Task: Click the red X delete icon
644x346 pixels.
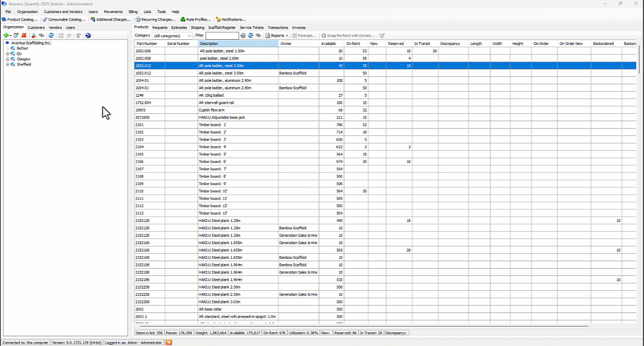Action: (x=24, y=35)
